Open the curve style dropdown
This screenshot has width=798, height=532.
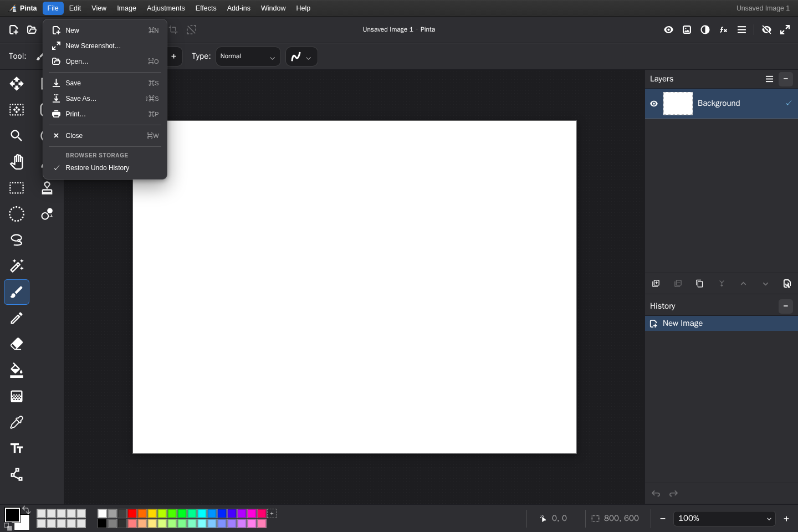pyautogui.click(x=301, y=57)
